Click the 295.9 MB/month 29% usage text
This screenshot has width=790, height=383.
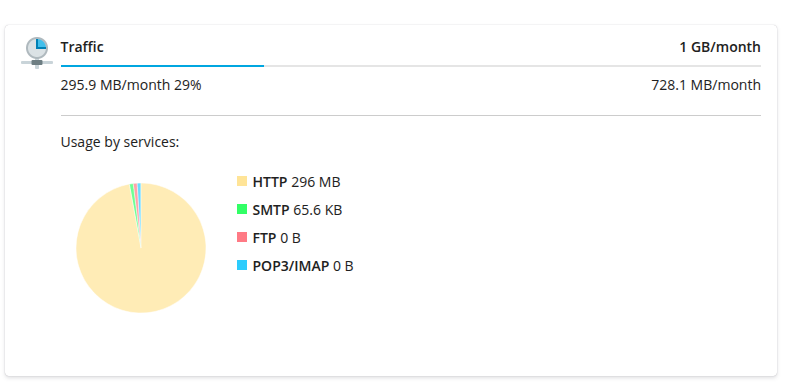point(131,85)
